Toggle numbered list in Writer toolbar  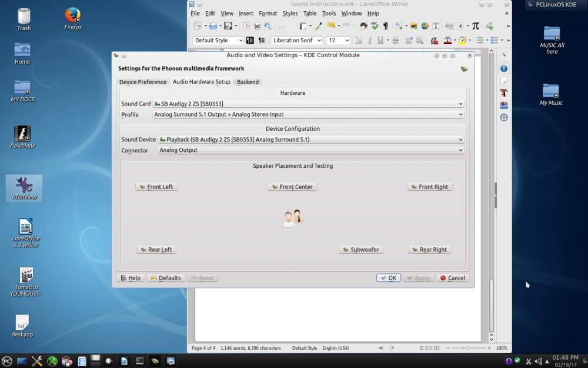pos(495,41)
